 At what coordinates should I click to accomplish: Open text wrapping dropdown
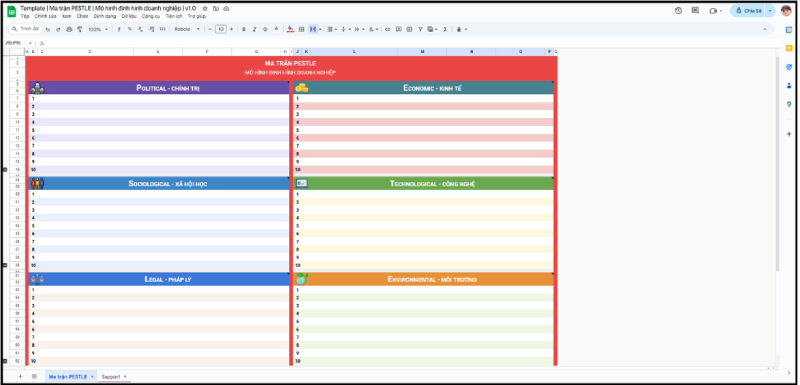[x=359, y=30]
